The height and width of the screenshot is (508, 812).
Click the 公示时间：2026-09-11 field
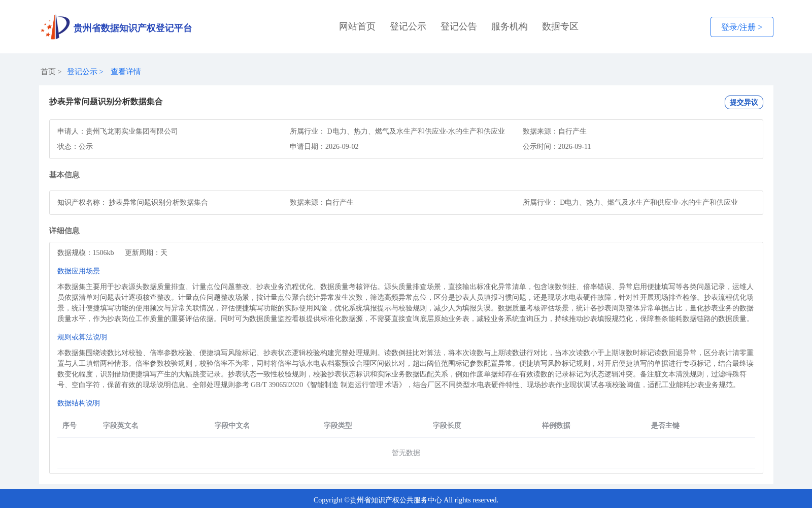[x=557, y=146]
